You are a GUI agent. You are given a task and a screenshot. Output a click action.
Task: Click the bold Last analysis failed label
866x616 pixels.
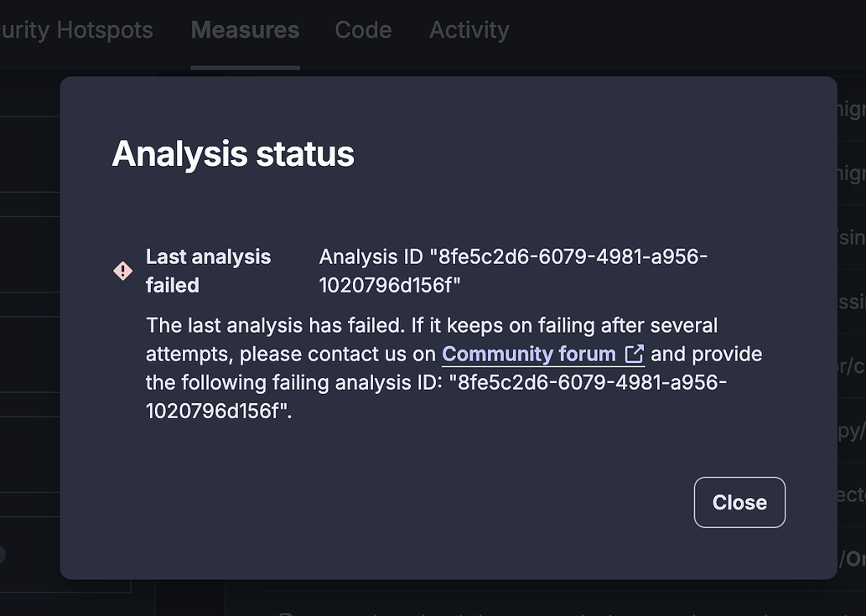(x=208, y=271)
